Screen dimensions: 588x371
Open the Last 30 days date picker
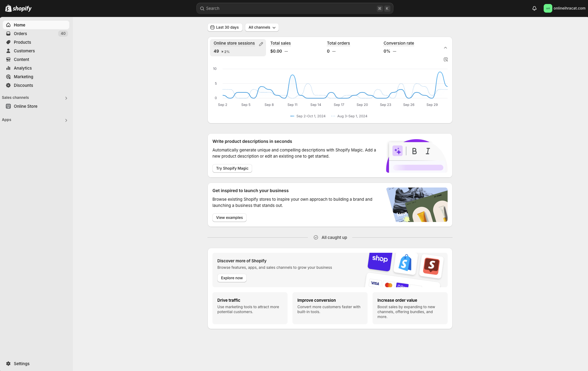point(225,27)
